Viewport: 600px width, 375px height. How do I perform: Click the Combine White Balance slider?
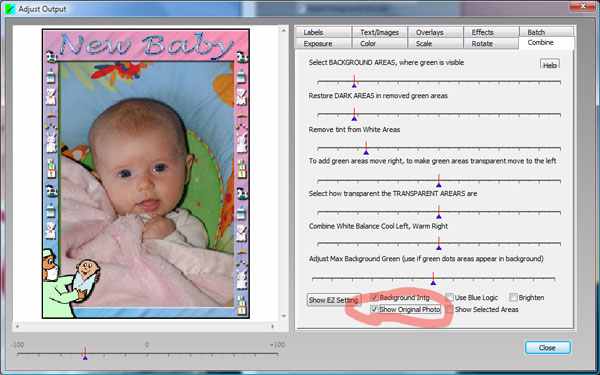click(439, 244)
